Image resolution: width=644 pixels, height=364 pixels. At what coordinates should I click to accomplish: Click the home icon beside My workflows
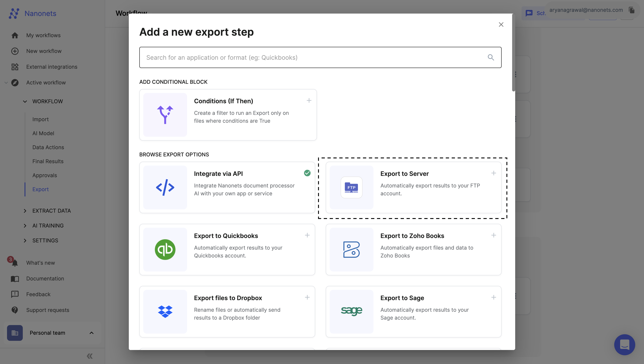[15, 35]
